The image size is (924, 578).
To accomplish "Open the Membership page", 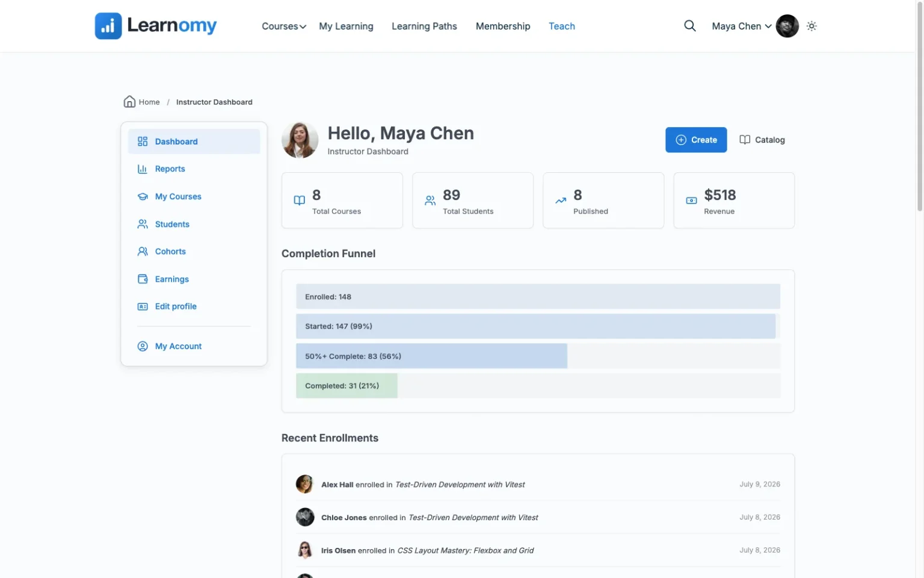I will (x=503, y=26).
